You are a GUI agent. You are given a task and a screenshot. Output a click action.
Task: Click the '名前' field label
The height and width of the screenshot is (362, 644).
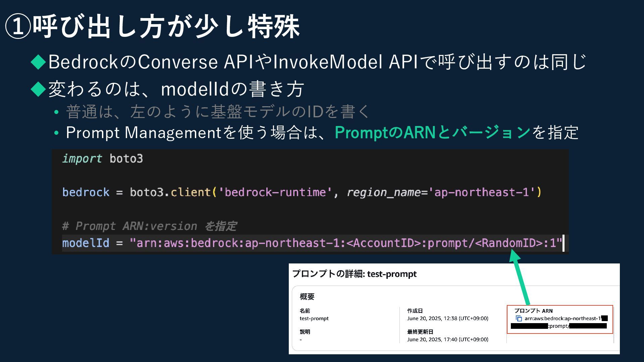coord(305,311)
